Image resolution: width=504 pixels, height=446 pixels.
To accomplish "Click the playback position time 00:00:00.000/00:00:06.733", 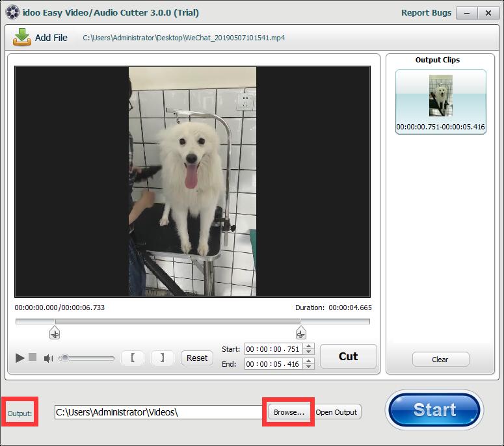I will click(x=59, y=308).
